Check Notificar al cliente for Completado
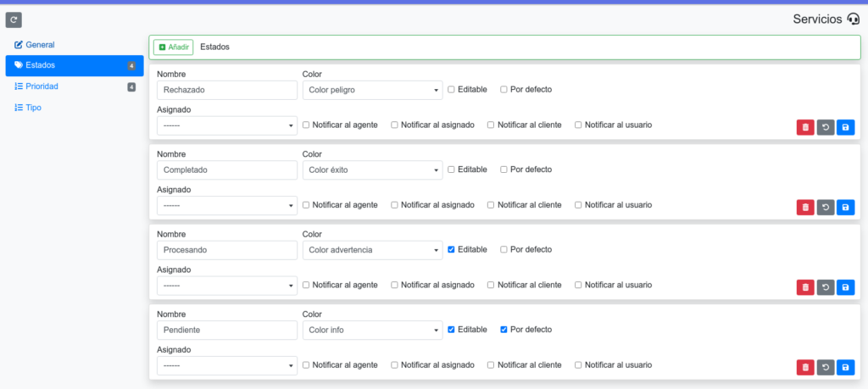Image resolution: width=868 pixels, height=389 pixels. click(x=491, y=205)
